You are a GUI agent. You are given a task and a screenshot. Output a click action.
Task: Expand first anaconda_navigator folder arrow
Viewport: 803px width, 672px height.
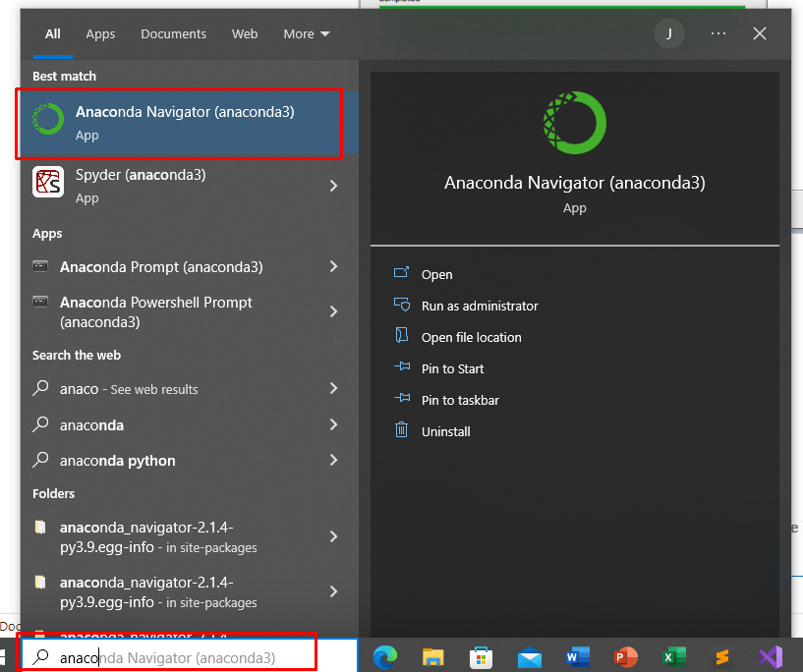333,536
